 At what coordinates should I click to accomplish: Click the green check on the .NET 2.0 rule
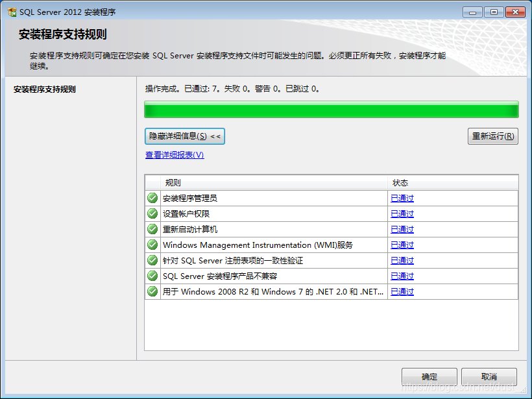[x=152, y=291]
